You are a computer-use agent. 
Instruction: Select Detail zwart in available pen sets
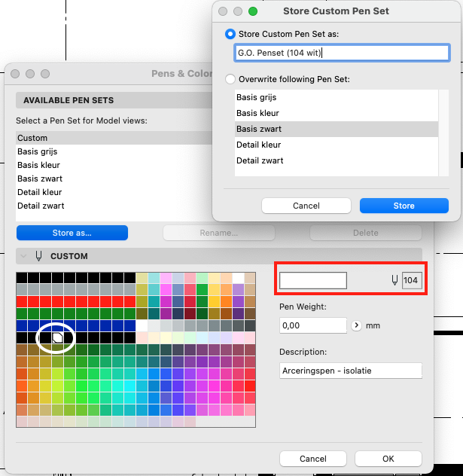click(114, 206)
